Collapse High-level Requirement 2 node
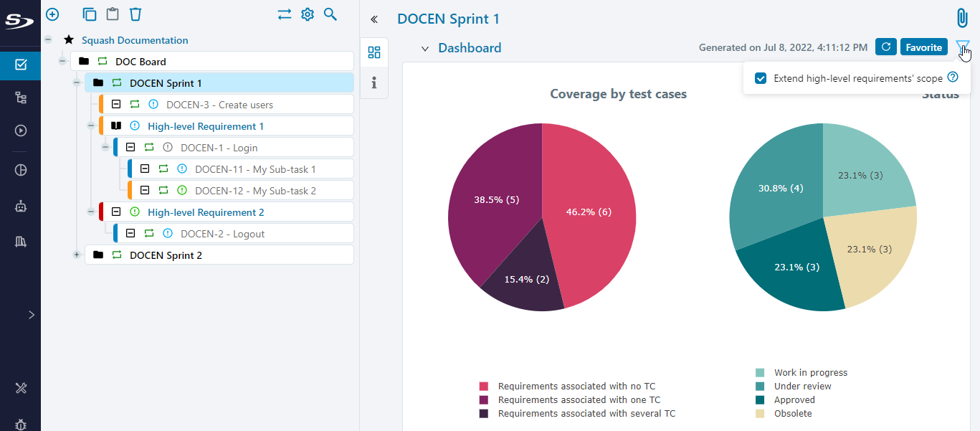This screenshot has width=980, height=431. [x=91, y=212]
